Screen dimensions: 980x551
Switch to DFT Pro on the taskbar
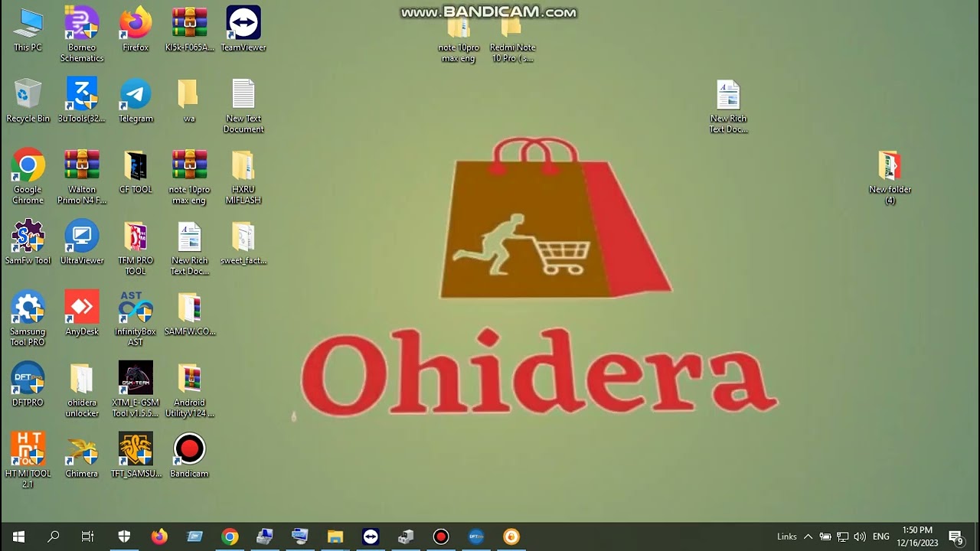pos(476,536)
